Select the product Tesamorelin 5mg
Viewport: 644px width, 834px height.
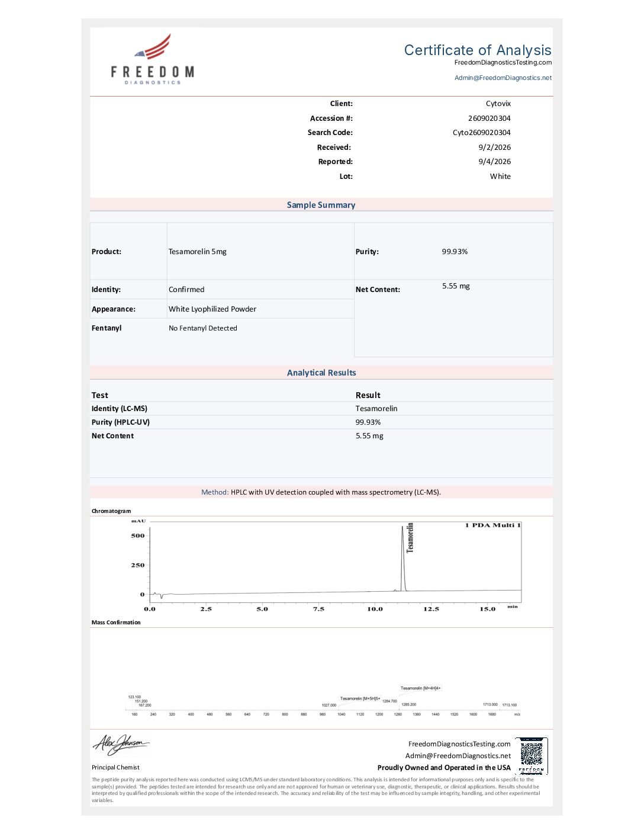[x=198, y=252]
